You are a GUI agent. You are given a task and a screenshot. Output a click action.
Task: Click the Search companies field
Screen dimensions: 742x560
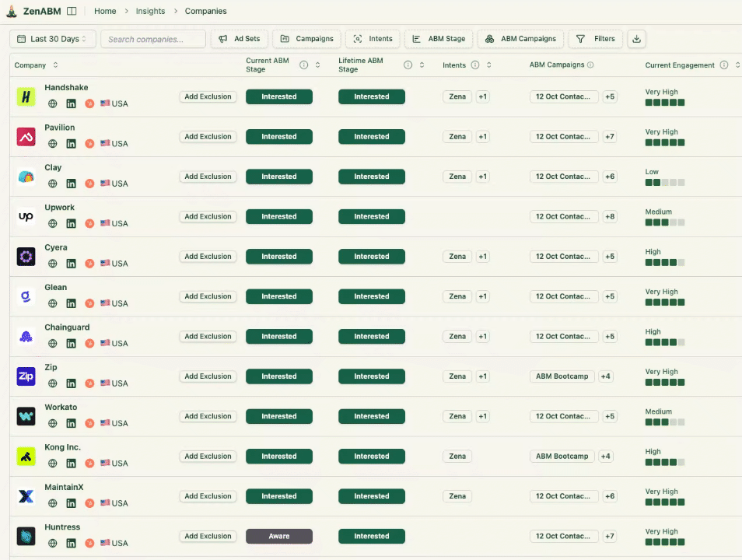click(x=153, y=39)
